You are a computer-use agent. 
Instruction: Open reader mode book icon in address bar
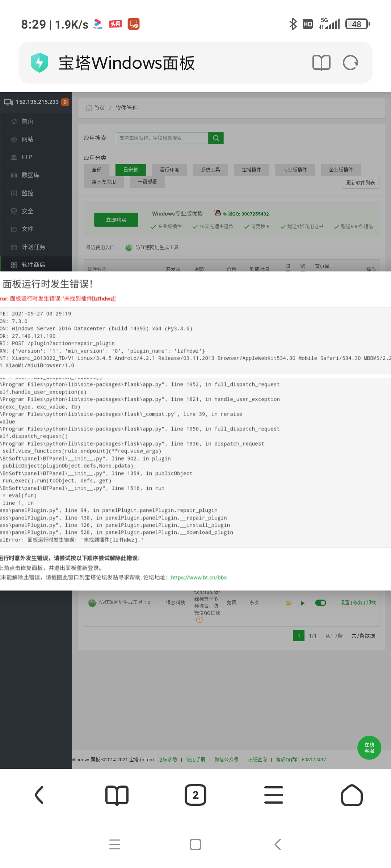pos(321,63)
